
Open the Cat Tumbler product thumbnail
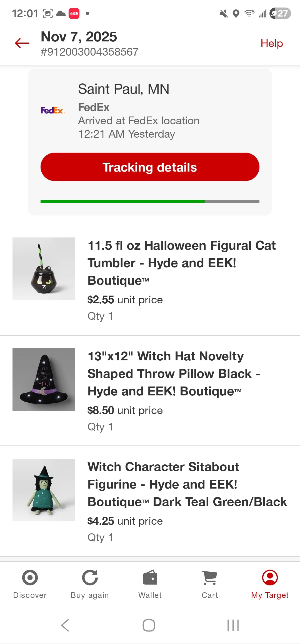click(44, 269)
